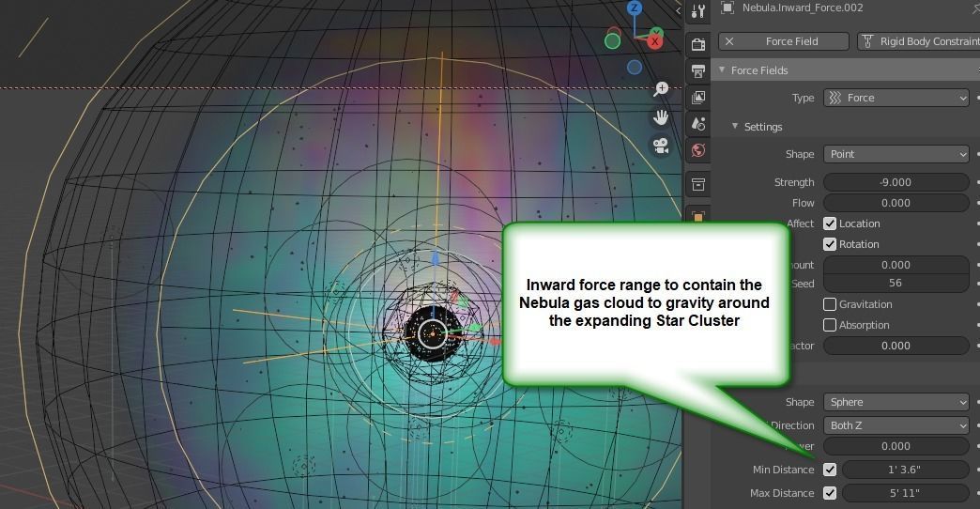Image resolution: width=980 pixels, height=509 pixels.
Task: Toggle camera view with the camera icon
Action: click(661, 146)
